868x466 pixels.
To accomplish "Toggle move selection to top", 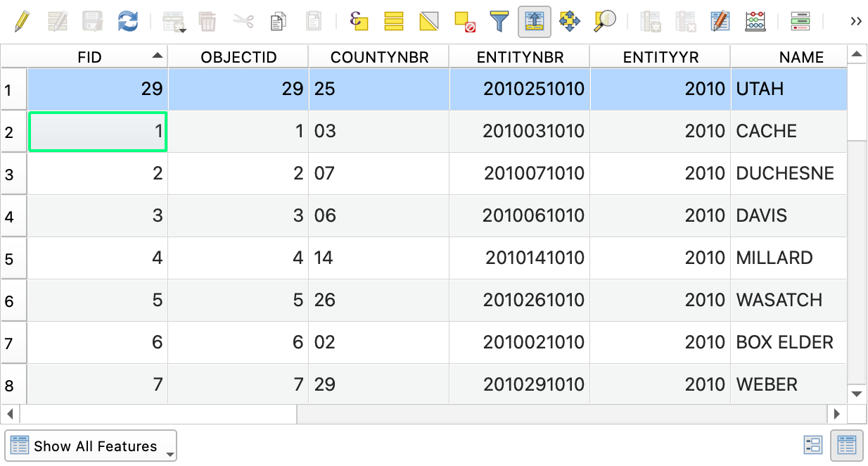I will click(535, 21).
